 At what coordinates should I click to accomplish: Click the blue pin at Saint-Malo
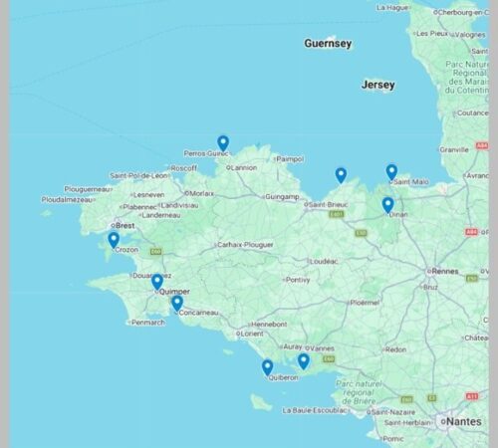click(x=391, y=172)
